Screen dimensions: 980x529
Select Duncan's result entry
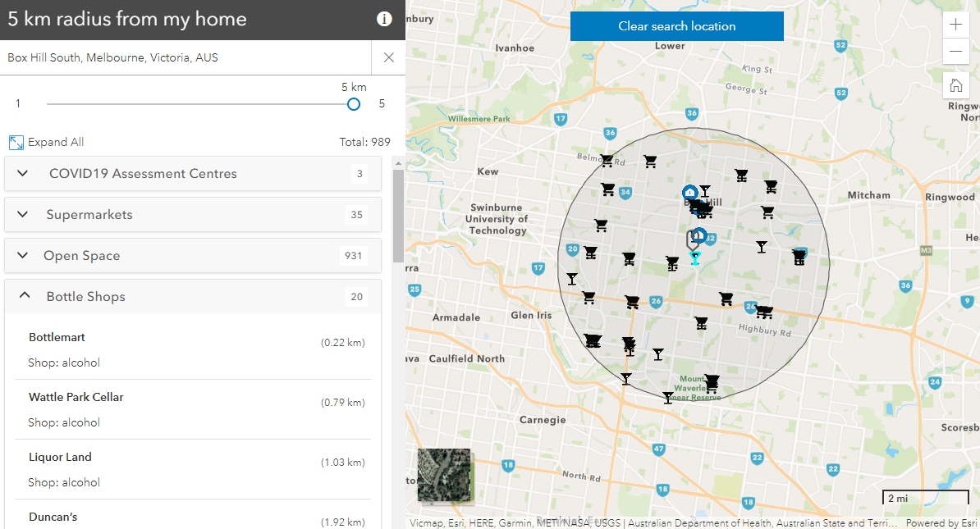(193, 516)
